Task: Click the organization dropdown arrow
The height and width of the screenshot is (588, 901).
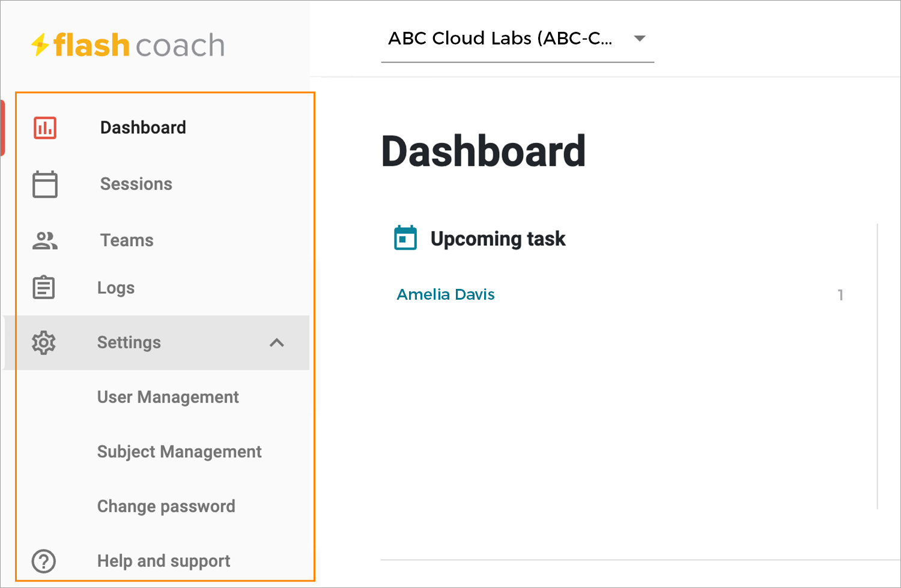Action: 640,38
